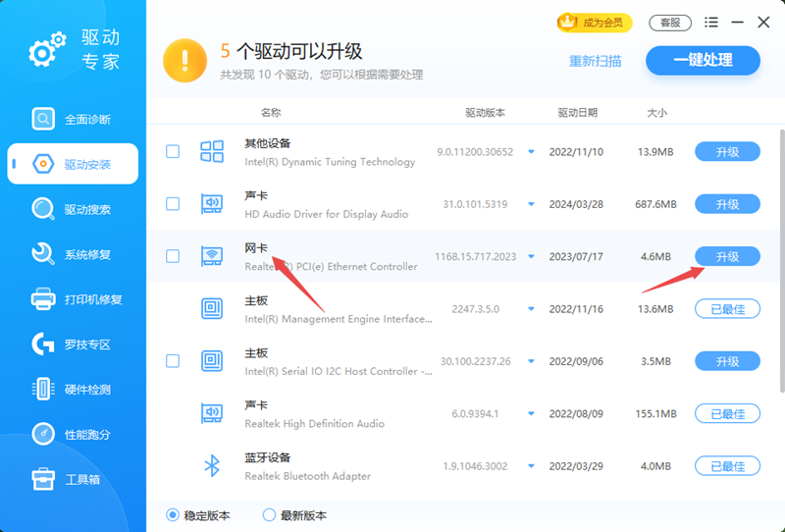
Task: Expand version dropdown for 2247.3.5.0
Action: click(531, 309)
